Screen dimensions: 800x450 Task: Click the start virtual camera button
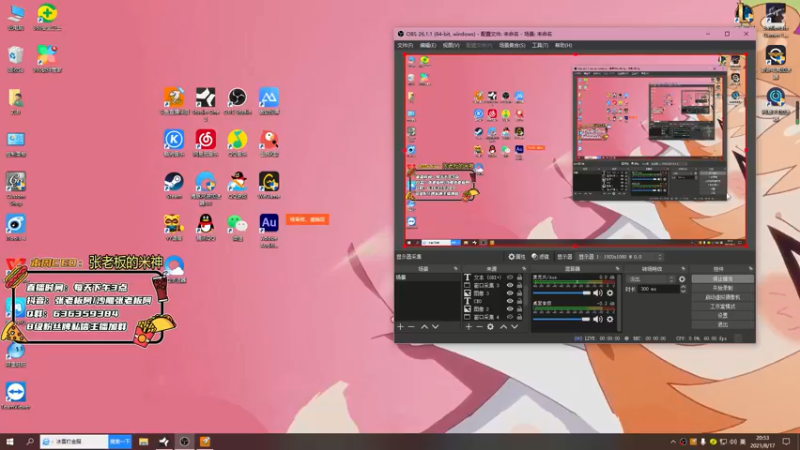(722, 297)
